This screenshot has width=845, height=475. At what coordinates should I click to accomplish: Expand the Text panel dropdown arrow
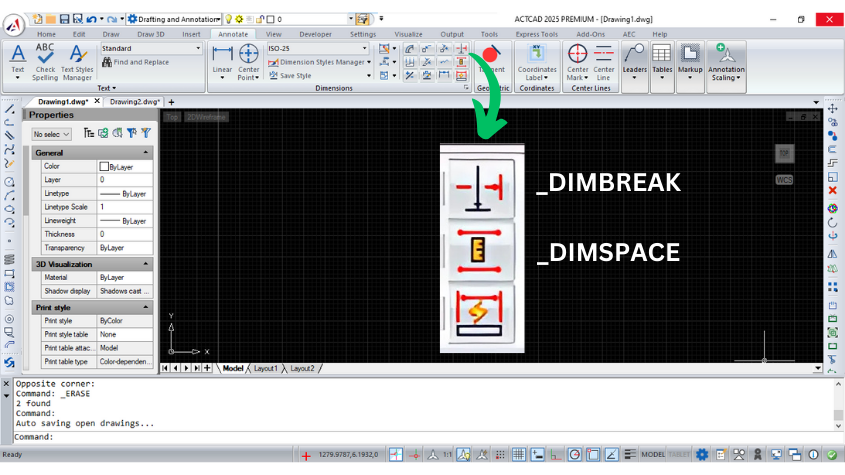click(114, 88)
